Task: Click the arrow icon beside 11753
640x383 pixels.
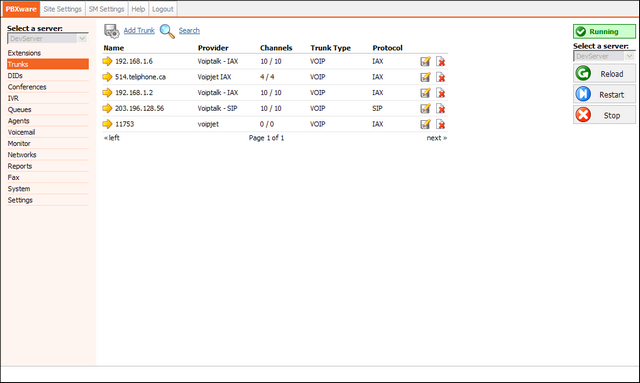Action: [x=107, y=124]
